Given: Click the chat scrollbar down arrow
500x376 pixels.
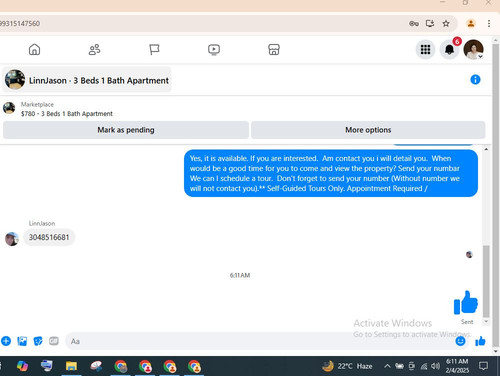Looking at the screenshot, I should (x=486, y=322).
